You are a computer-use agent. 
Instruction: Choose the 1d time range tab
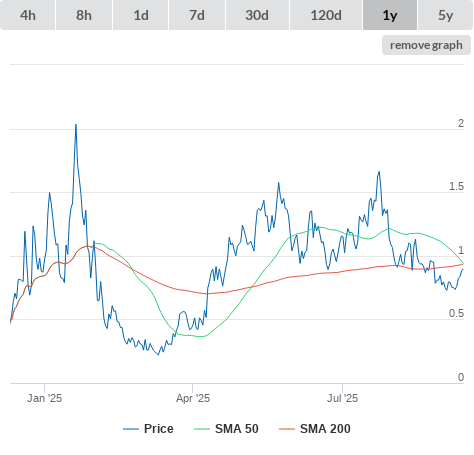coord(141,15)
